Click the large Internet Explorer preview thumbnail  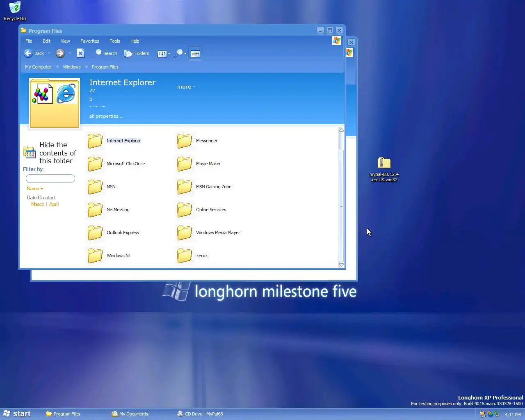click(x=55, y=103)
